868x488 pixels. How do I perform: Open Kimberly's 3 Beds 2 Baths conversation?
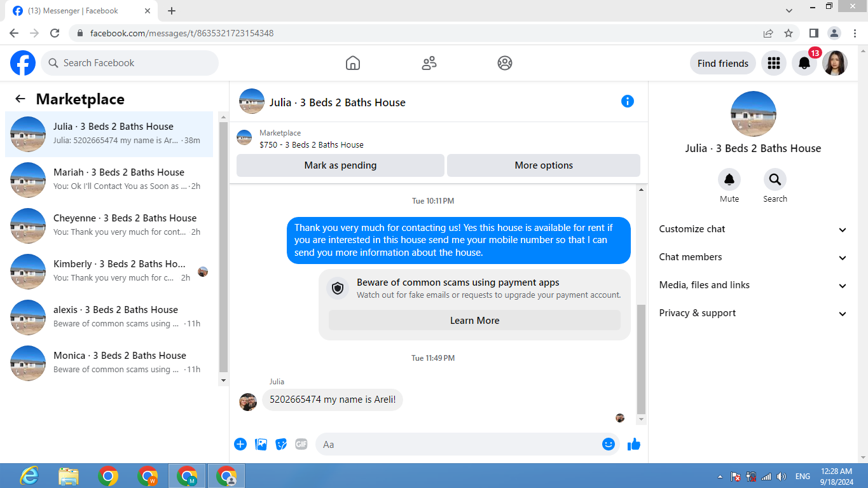point(109,272)
